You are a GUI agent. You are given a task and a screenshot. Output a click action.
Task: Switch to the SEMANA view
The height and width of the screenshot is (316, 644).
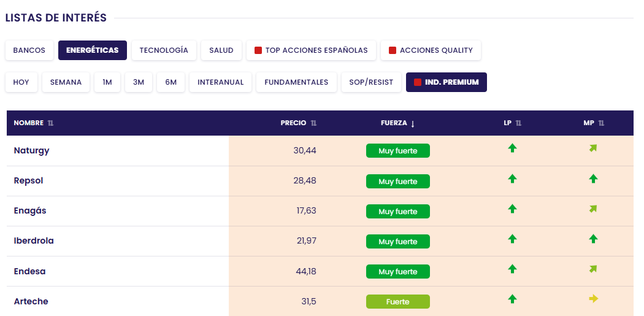[66, 82]
